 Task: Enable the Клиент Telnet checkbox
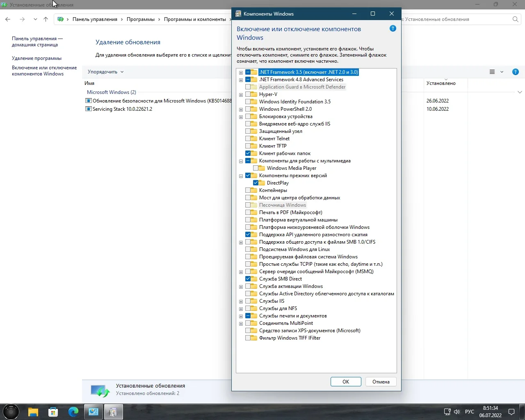[x=248, y=139]
